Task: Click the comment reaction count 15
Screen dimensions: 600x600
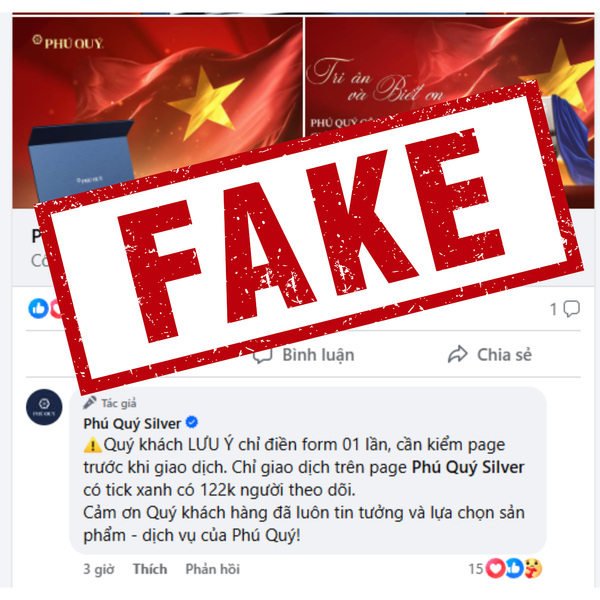Action: tap(476, 569)
